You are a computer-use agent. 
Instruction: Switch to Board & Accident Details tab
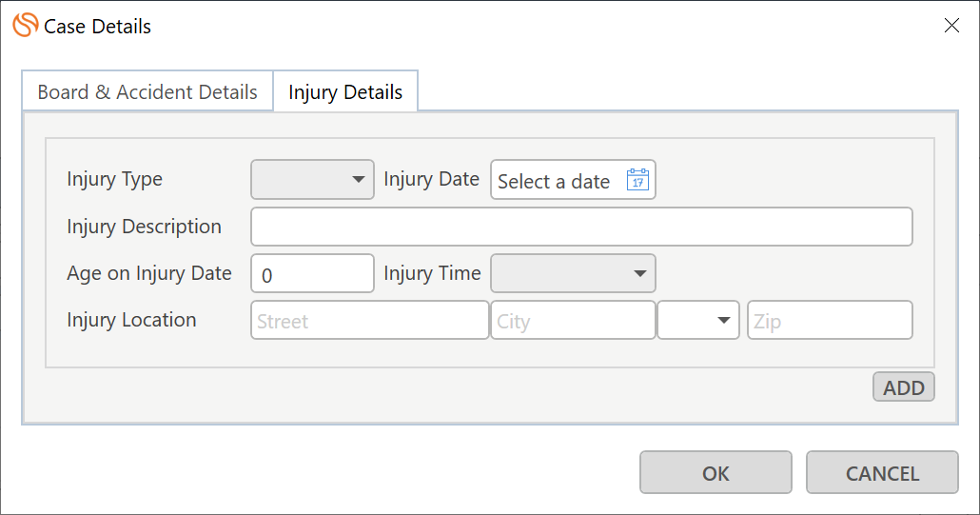point(147,92)
